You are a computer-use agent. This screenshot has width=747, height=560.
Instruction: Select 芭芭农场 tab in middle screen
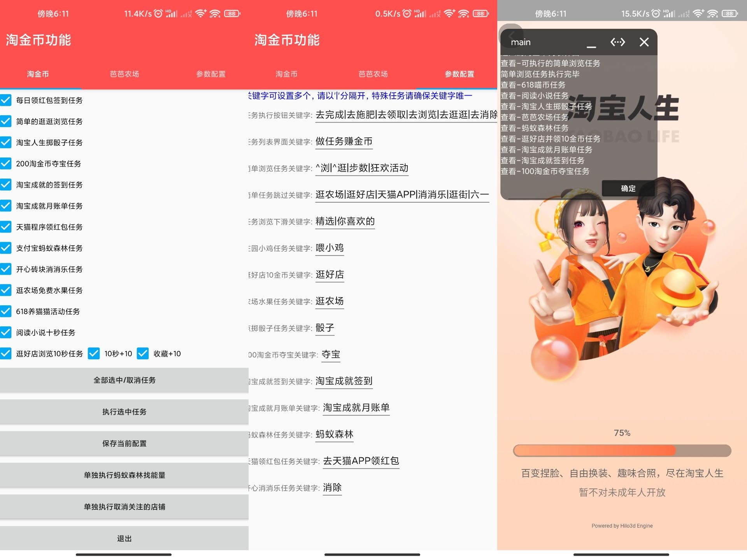tap(373, 74)
